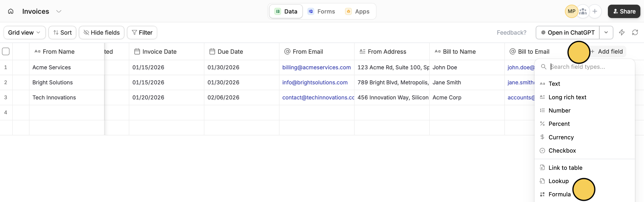644x202 pixels.
Task: Select the Checkbox field type
Action: 562,151
